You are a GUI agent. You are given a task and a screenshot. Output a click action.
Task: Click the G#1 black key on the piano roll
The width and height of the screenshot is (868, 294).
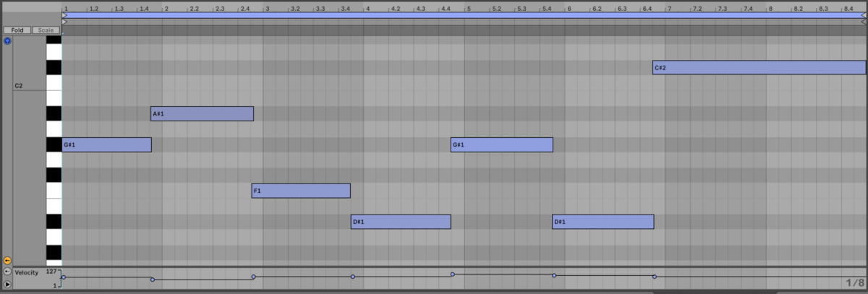(x=54, y=144)
